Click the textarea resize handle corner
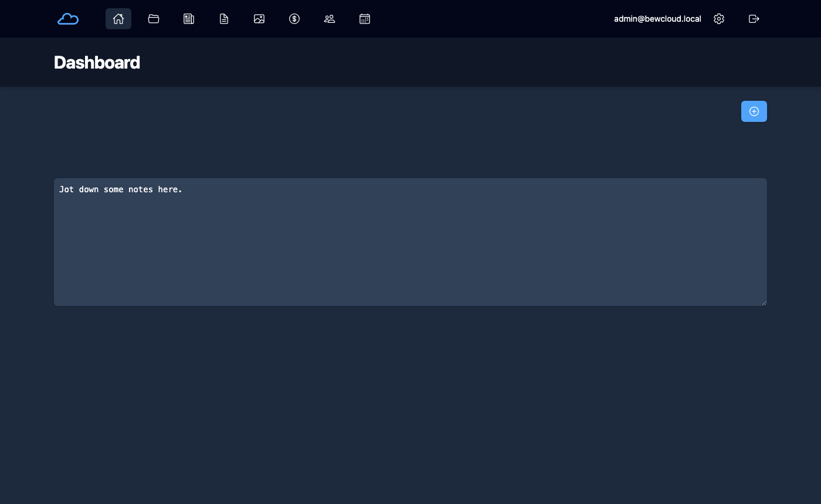The height and width of the screenshot is (504, 821). (x=764, y=302)
